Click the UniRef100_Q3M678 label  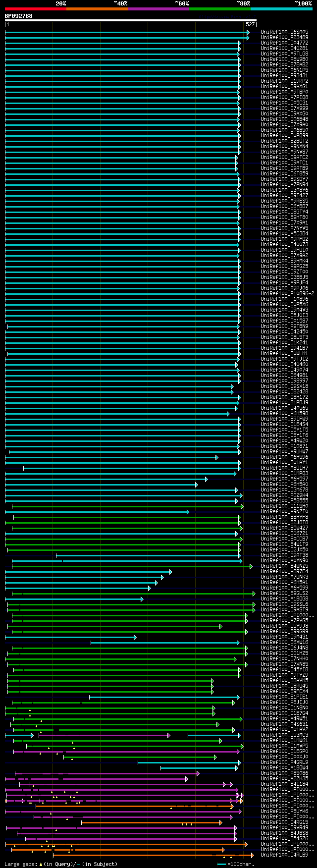tap(284, 490)
